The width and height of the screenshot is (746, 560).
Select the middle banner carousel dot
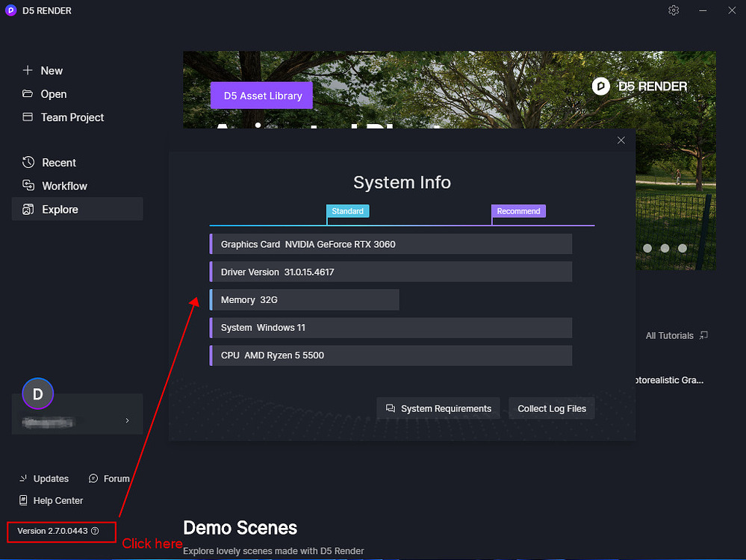(665, 248)
